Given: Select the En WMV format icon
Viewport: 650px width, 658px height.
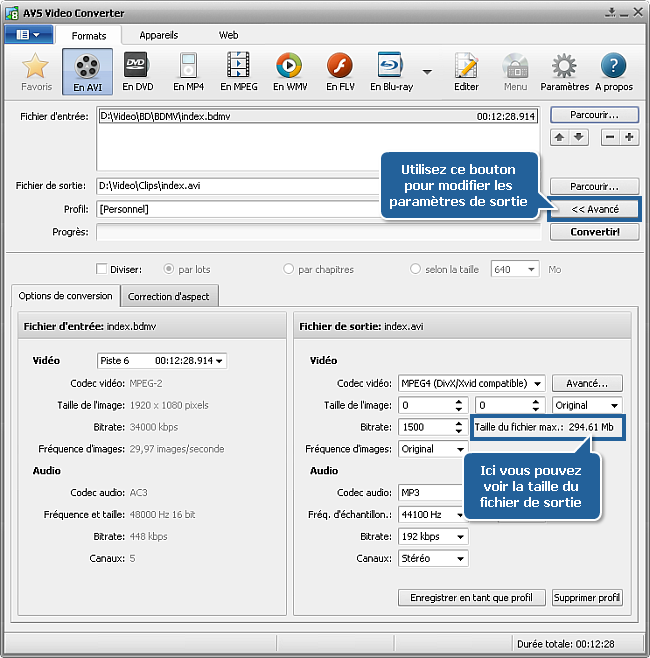Looking at the screenshot, I should [x=289, y=71].
